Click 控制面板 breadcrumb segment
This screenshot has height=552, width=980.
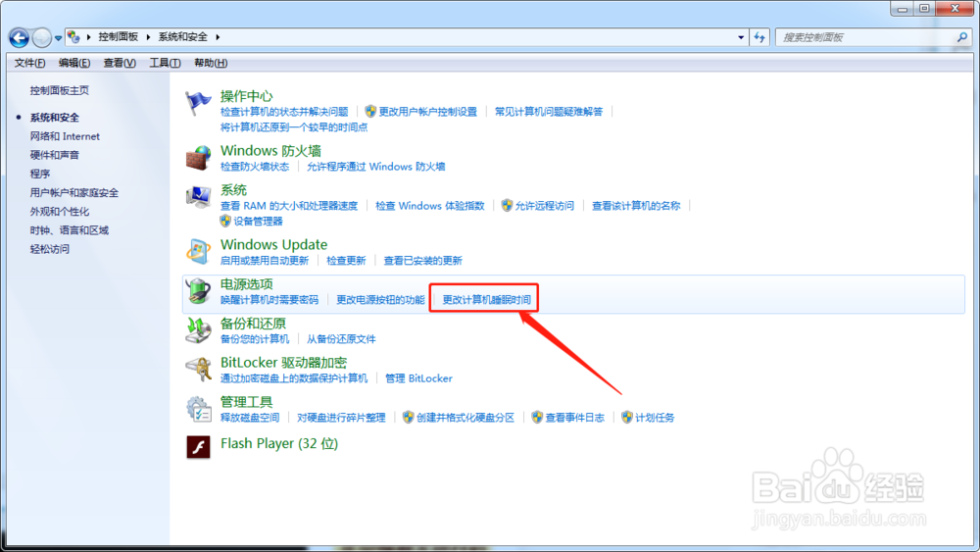coord(119,37)
